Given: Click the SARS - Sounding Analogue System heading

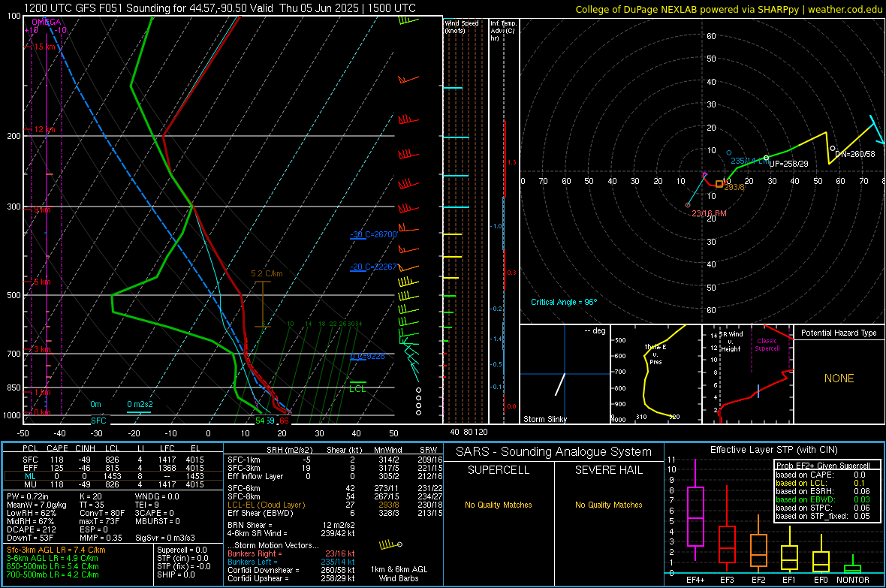Looking at the screenshot, I should [x=554, y=452].
